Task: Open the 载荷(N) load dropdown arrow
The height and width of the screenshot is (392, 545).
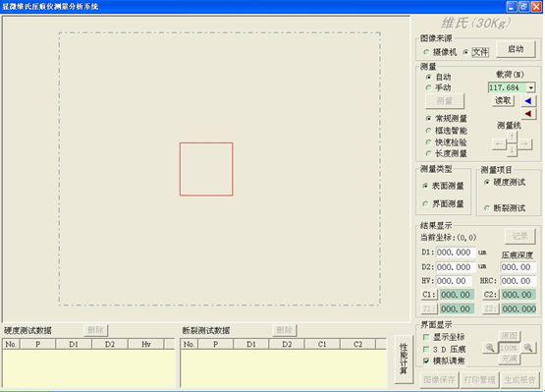Action: click(530, 87)
